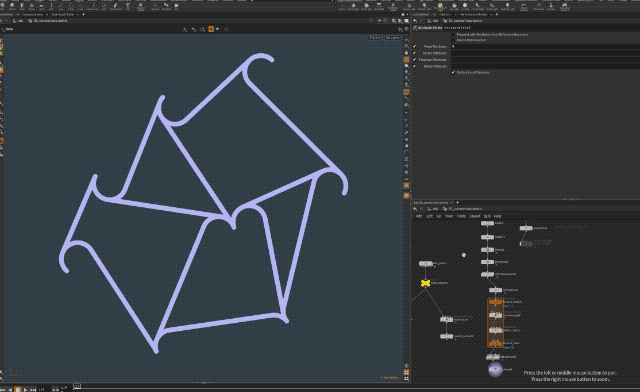Open the Tools menu in network editor
Image resolution: width=640 pixels, height=392 pixels.
[x=461, y=216]
